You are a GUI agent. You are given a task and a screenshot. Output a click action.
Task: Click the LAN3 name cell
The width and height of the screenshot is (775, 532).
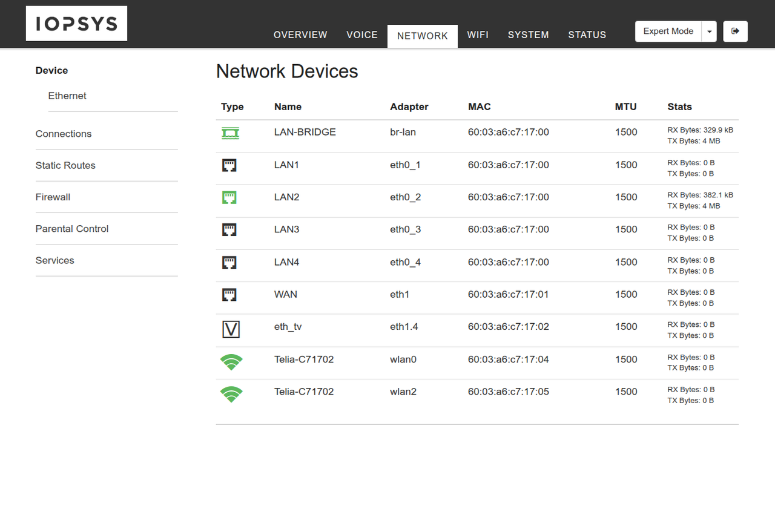tap(287, 229)
